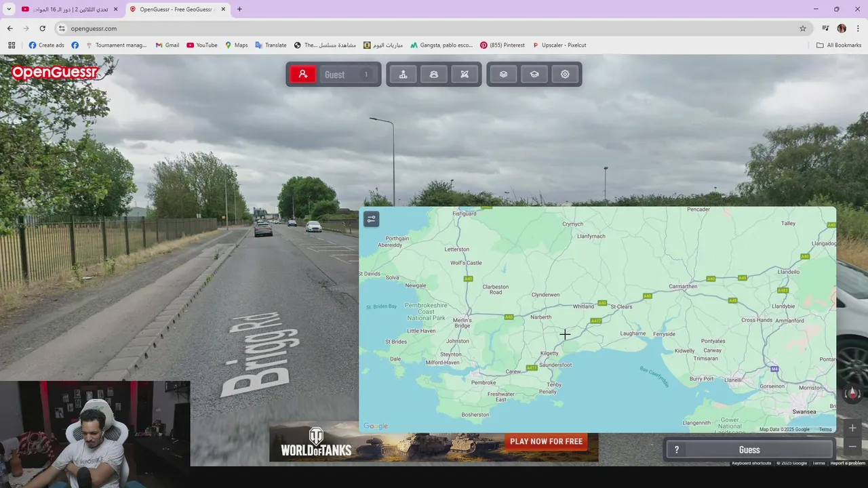
Task: Click Tenby on the map
Action: 554,385
